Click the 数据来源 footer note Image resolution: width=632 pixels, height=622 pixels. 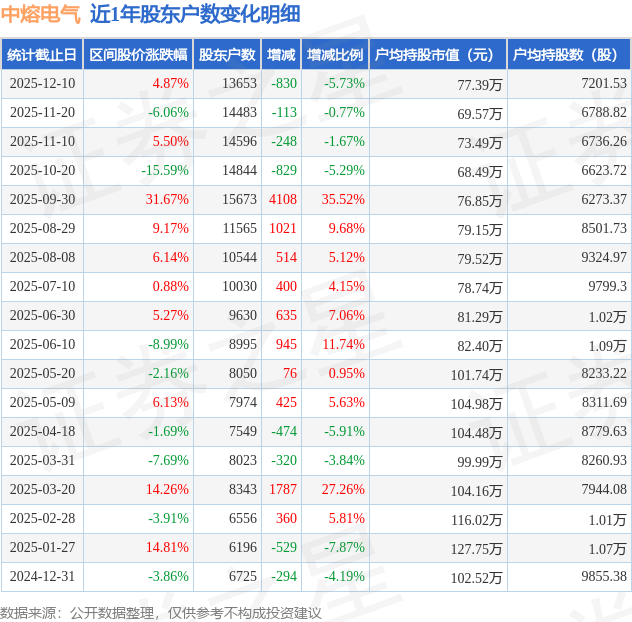[160, 614]
